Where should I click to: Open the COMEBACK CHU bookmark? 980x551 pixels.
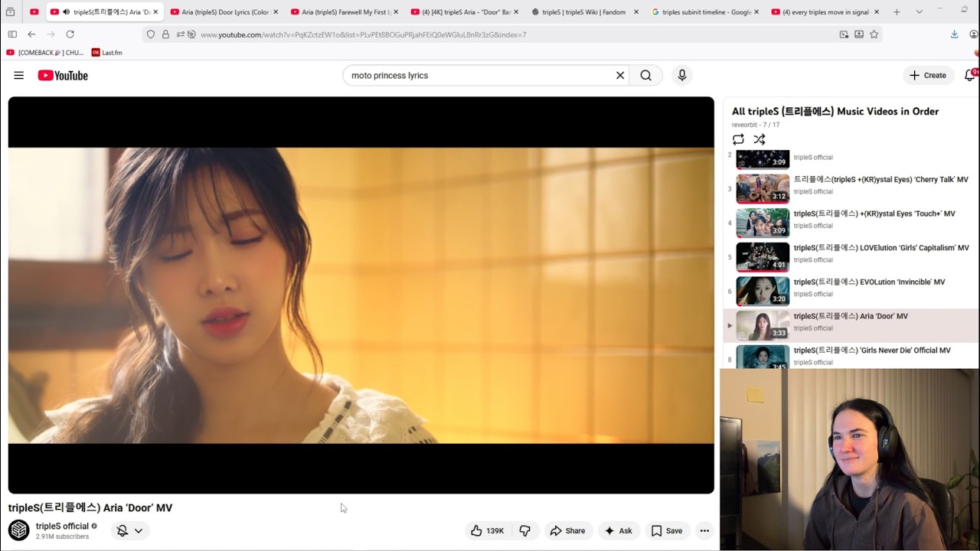[x=44, y=53]
